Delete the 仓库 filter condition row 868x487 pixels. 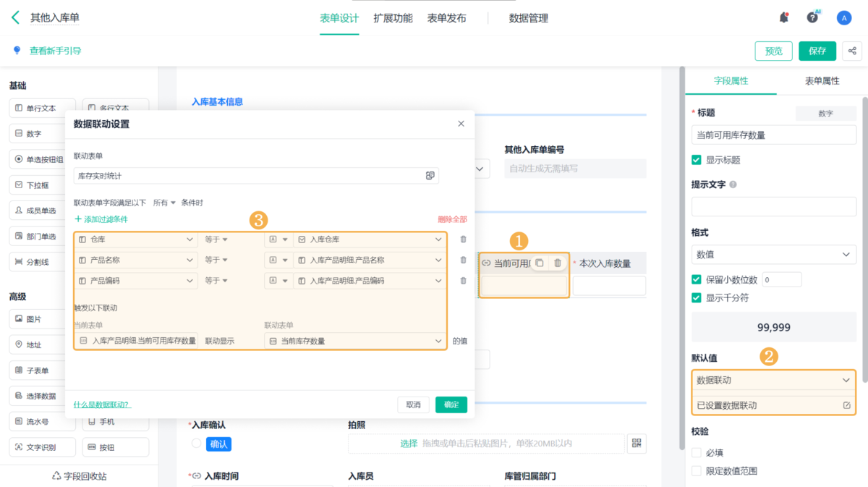(463, 240)
